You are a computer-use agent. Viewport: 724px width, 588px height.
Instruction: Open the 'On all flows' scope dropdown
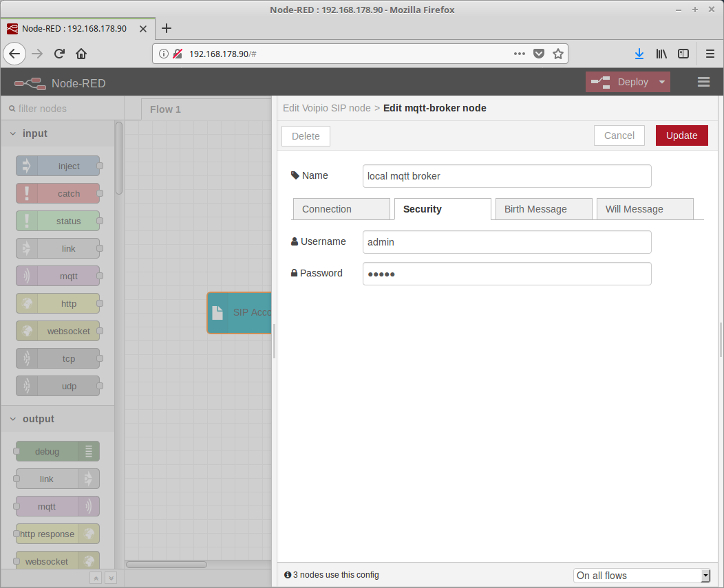(643, 576)
